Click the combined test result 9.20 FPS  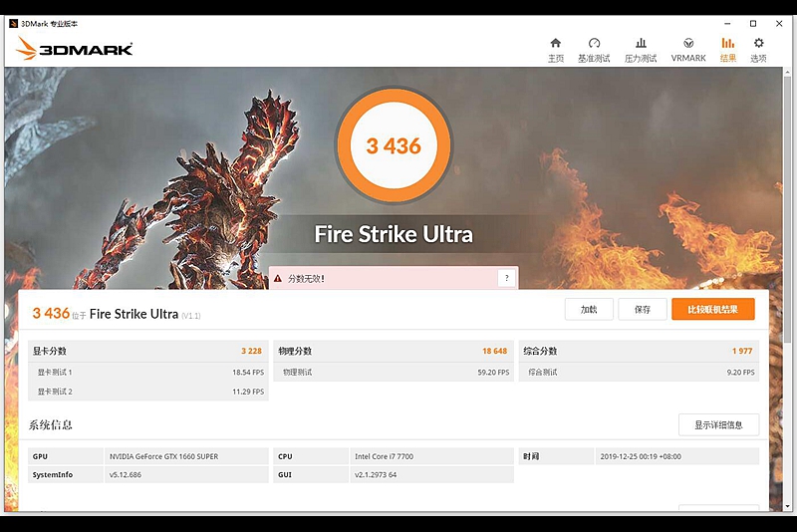click(740, 372)
